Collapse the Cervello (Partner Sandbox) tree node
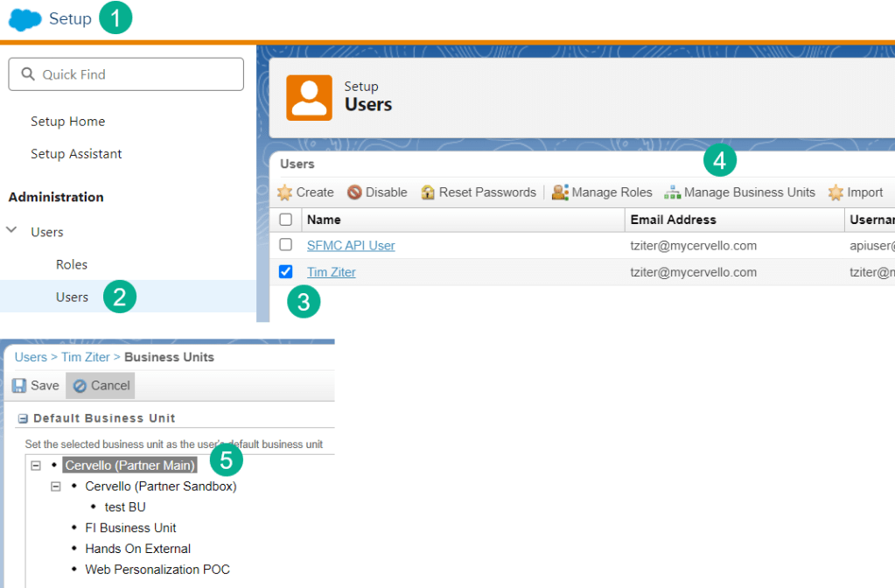 [56, 486]
